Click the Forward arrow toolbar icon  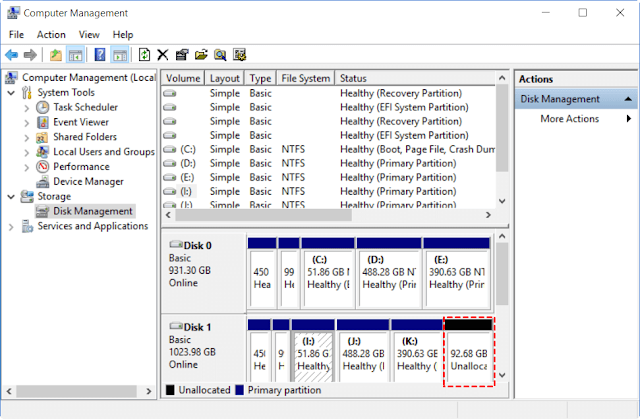pos(30,55)
